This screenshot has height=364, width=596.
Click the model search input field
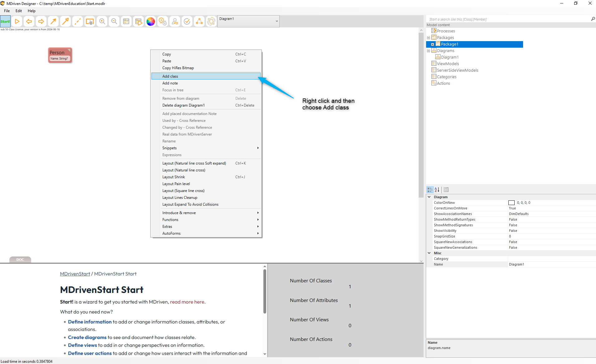click(x=508, y=19)
